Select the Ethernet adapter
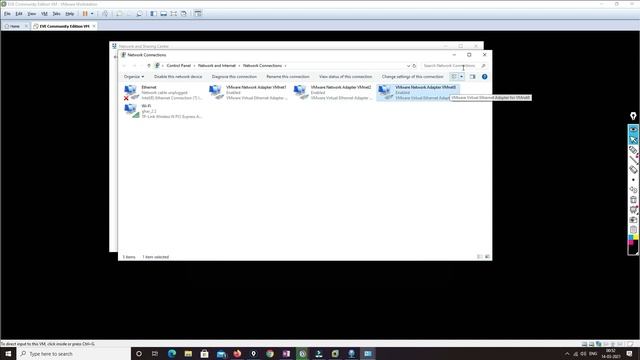Viewport: 640px width, 360px height. [x=163, y=93]
